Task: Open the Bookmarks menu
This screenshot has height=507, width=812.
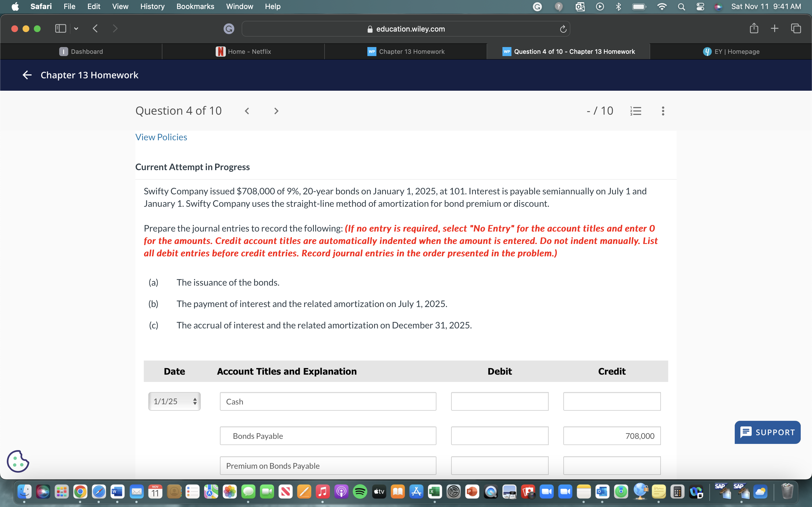Action: click(x=195, y=6)
